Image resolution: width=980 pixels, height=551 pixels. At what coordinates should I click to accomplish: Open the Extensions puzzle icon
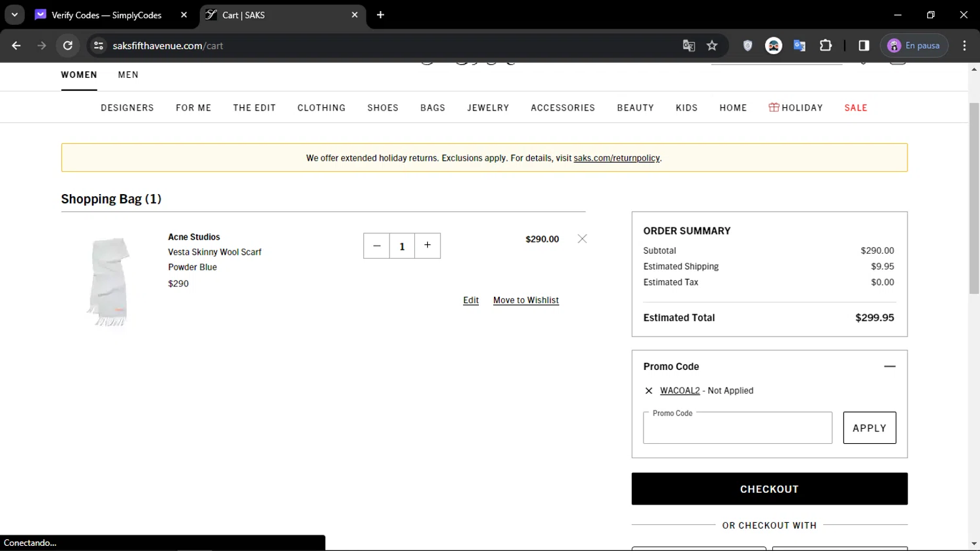tap(826, 45)
